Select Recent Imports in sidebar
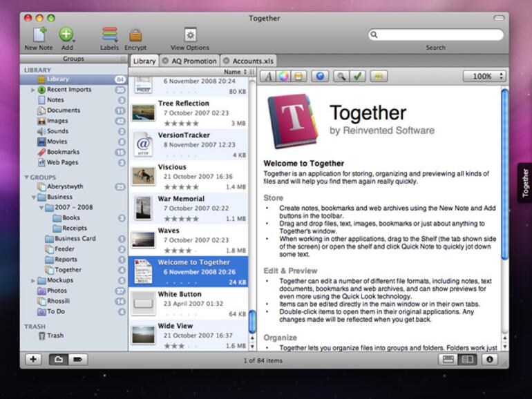Image resolution: width=532 pixels, height=399 pixels. point(74,90)
